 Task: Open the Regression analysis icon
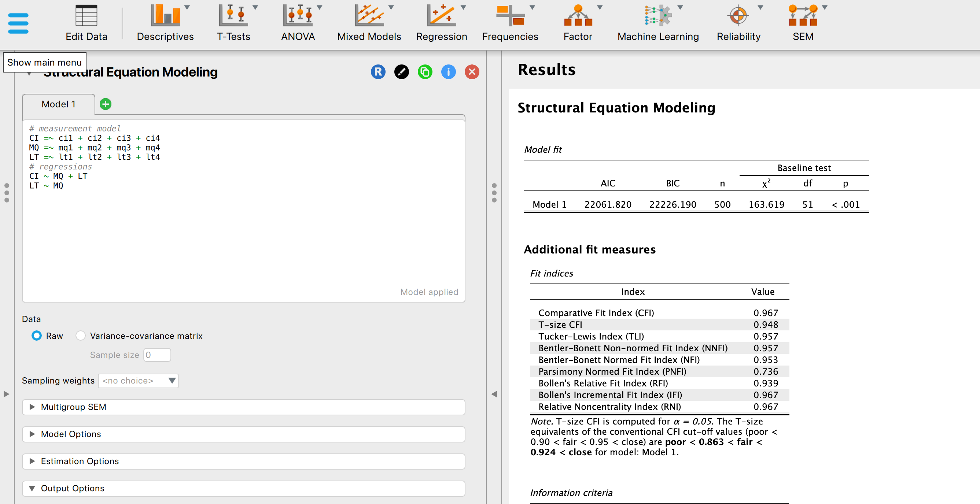441,21
